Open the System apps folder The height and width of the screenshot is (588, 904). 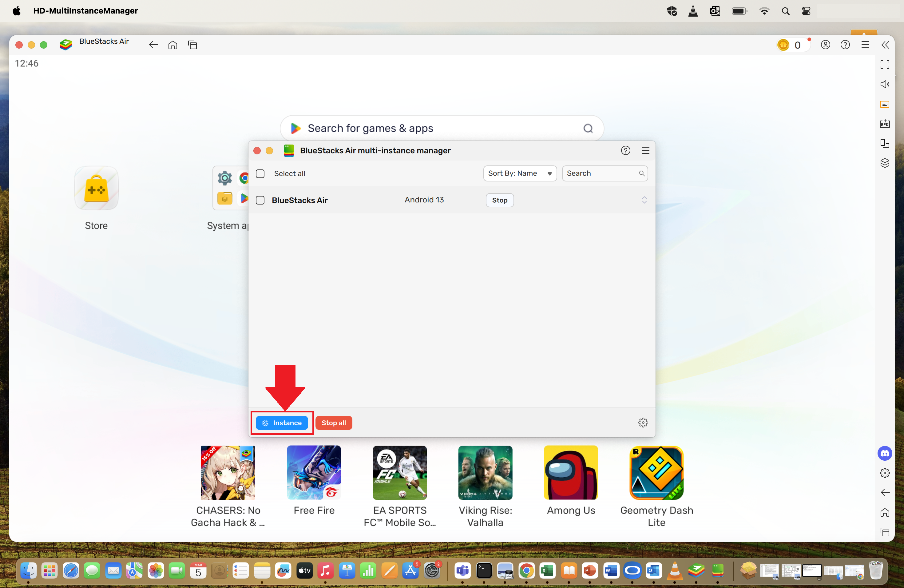point(231,188)
